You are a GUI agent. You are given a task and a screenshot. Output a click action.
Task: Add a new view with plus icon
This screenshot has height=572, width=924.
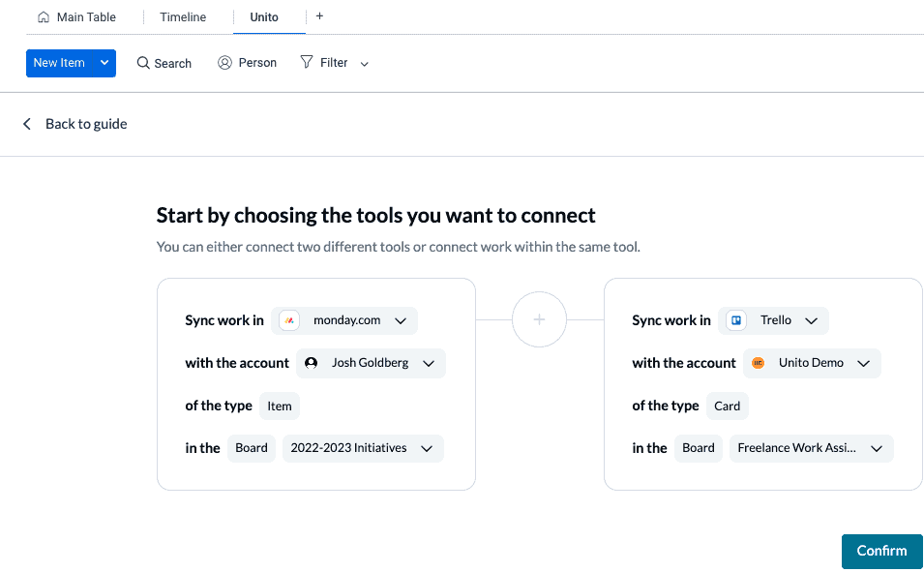319,16
